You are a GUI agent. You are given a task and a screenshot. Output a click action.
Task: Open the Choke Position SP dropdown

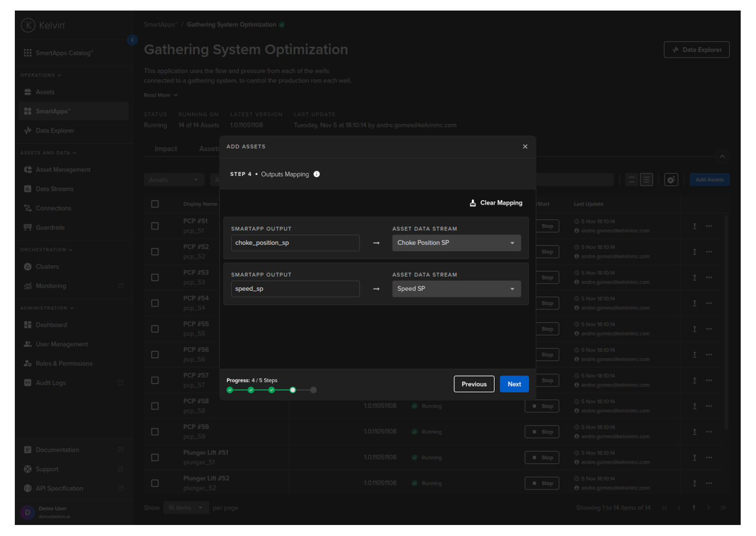[x=456, y=243]
